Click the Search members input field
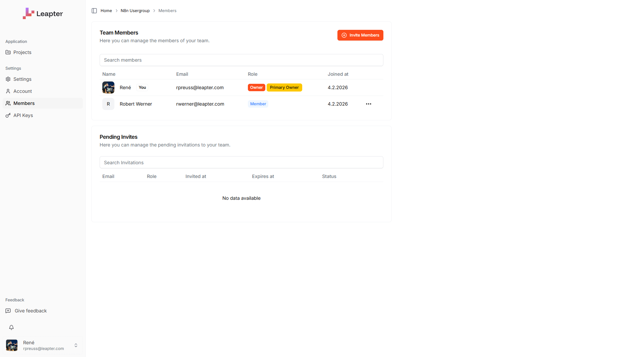644x357 pixels. [241, 60]
